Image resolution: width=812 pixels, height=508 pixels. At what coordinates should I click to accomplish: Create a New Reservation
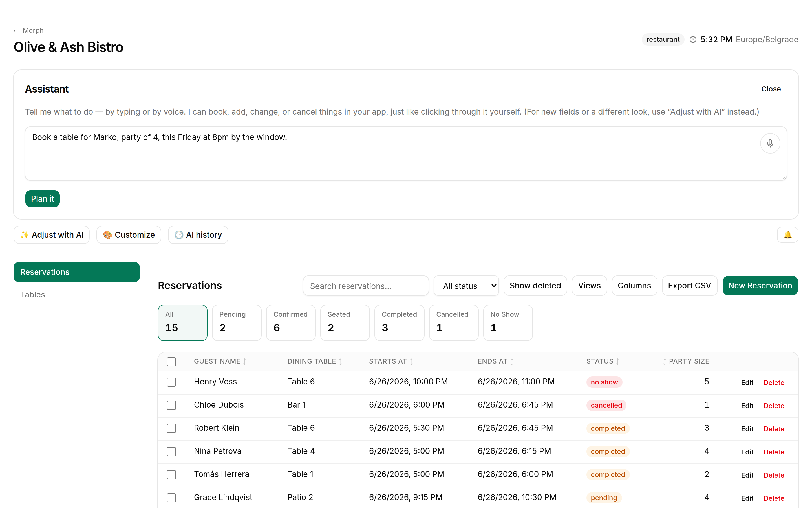[x=760, y=286]
